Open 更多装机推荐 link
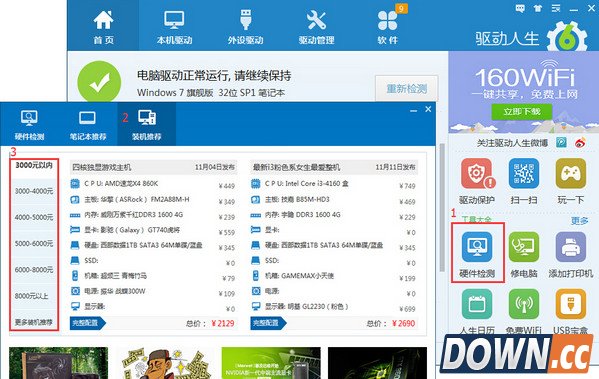This screenshot has height=379, width=599. click(x=34, y=322)
